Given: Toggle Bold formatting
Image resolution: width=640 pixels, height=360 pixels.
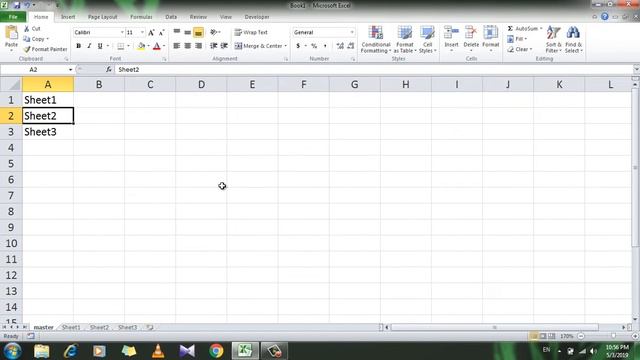Looking at the screenshot, I should [78, 46].
